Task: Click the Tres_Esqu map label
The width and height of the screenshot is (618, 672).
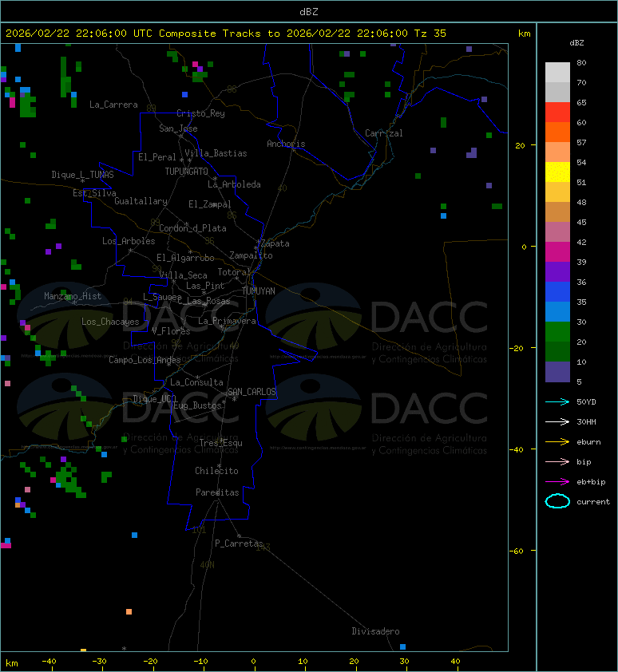Action: pos(221,443)
